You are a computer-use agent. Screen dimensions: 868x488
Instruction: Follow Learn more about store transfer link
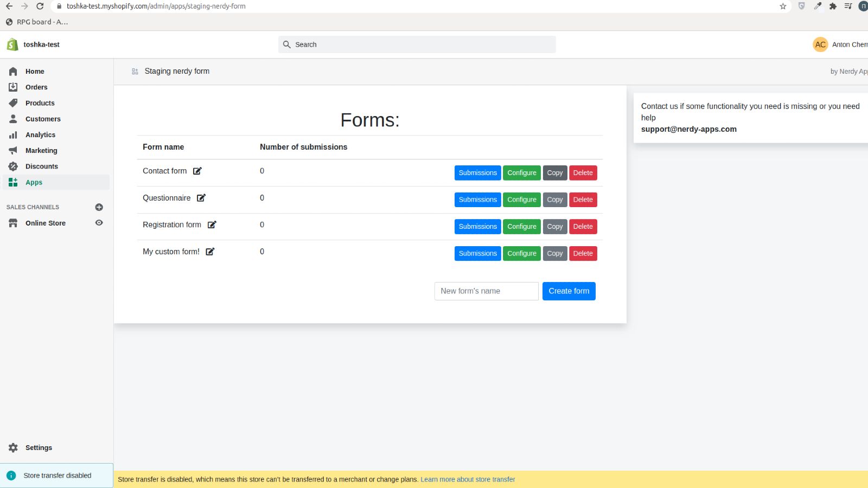point(468,479)
